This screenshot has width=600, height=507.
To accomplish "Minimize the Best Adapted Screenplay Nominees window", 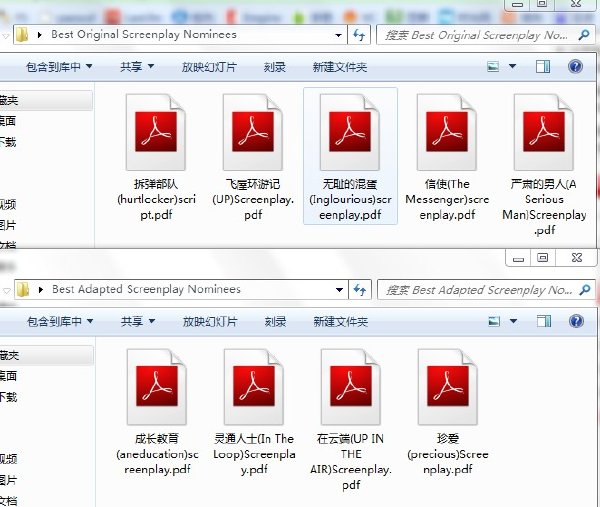I will pyautogui.click(x=518, y=258).
